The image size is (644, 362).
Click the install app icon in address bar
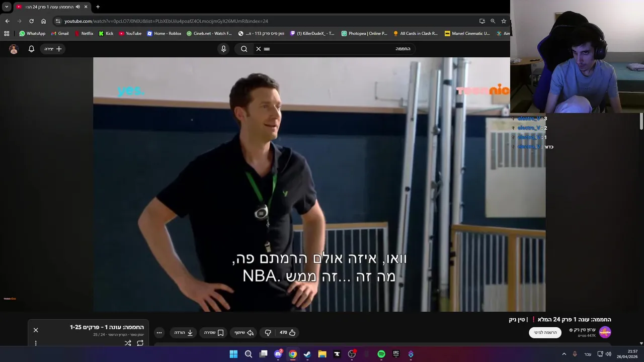pyautogui.click(x=482, y=21)
